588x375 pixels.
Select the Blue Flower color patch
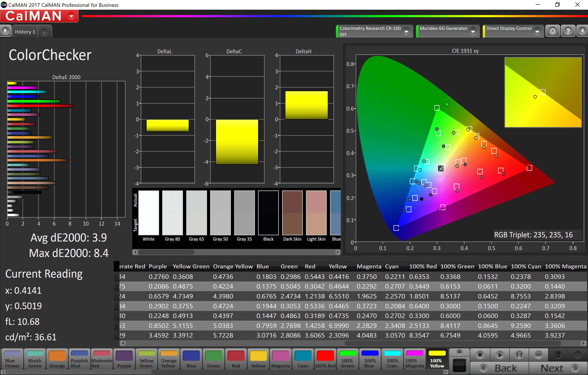[x=12, y=359]
